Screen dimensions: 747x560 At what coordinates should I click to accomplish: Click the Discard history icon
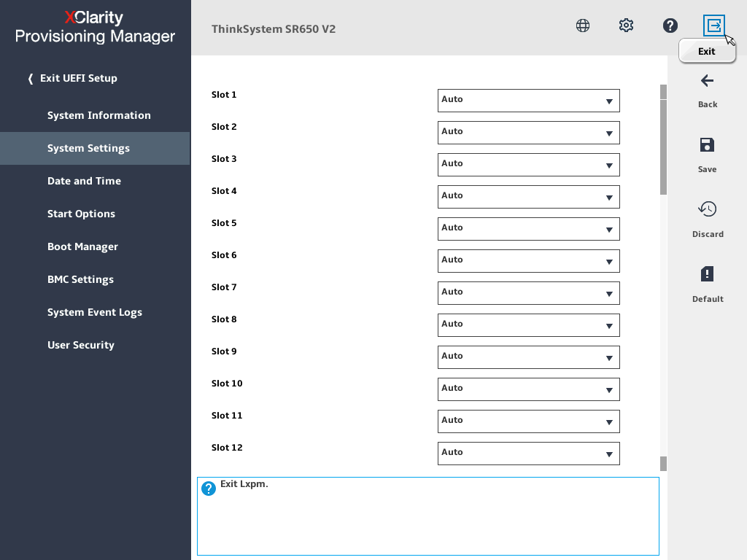point(708,209)
